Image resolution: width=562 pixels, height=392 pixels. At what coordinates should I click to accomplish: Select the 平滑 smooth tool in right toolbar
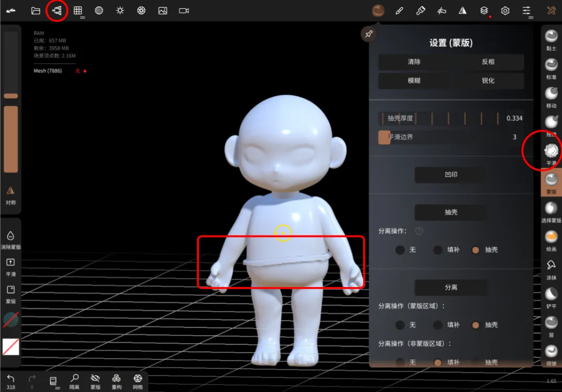(551, 154)
